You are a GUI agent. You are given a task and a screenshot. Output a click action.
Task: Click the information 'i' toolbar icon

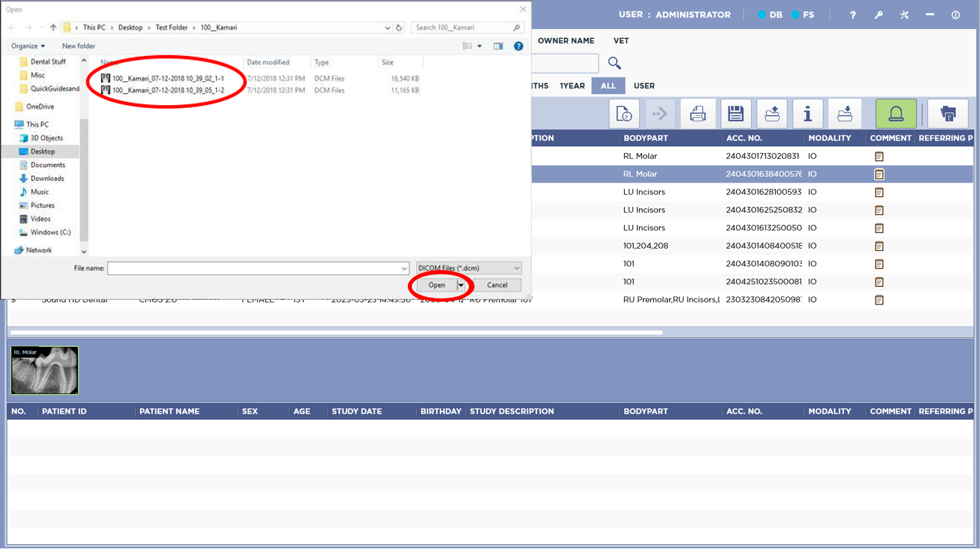point(807,114)
